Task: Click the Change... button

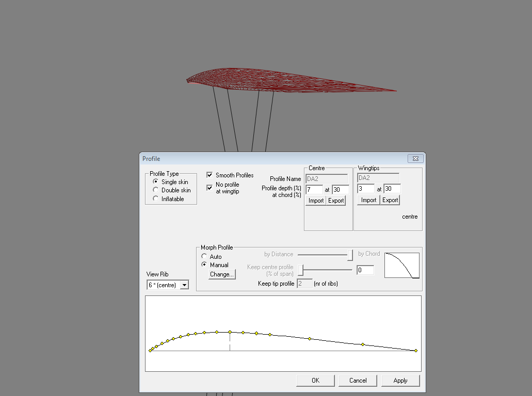Action: point(222,274)
